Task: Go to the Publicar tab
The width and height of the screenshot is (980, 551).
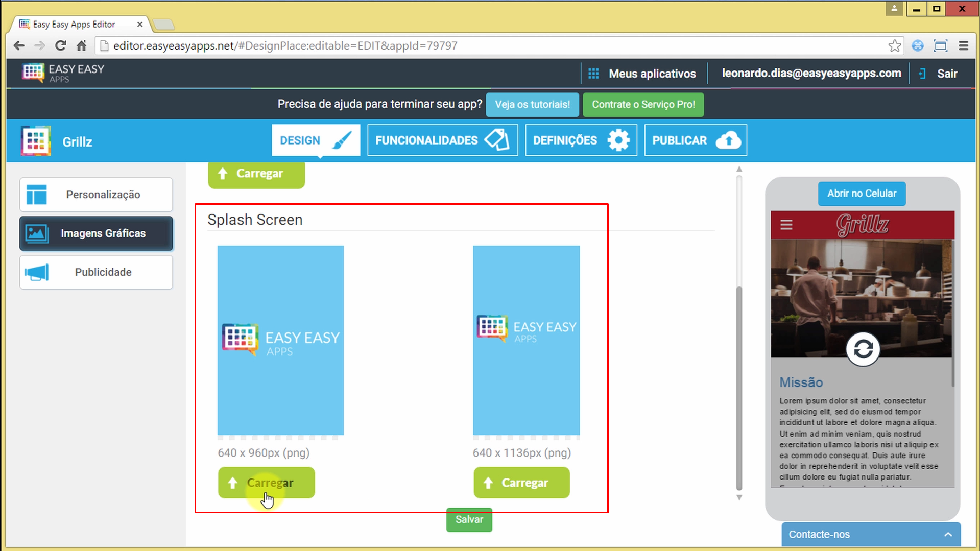Action: 695,140
